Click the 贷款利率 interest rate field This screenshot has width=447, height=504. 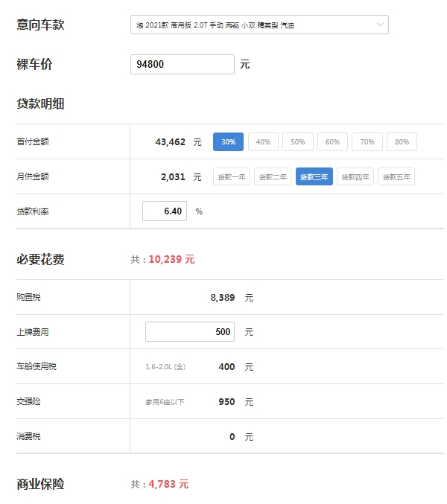165,211
